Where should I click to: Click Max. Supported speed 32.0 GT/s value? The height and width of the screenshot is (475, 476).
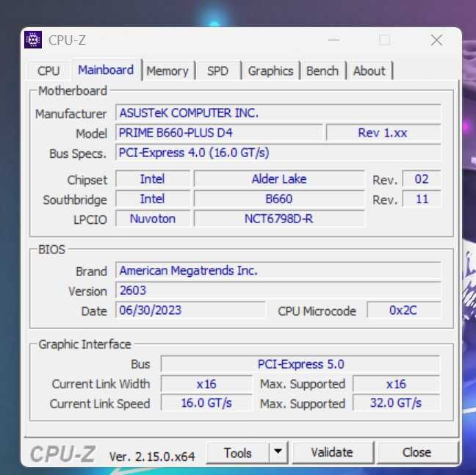(x=396, y=403)
